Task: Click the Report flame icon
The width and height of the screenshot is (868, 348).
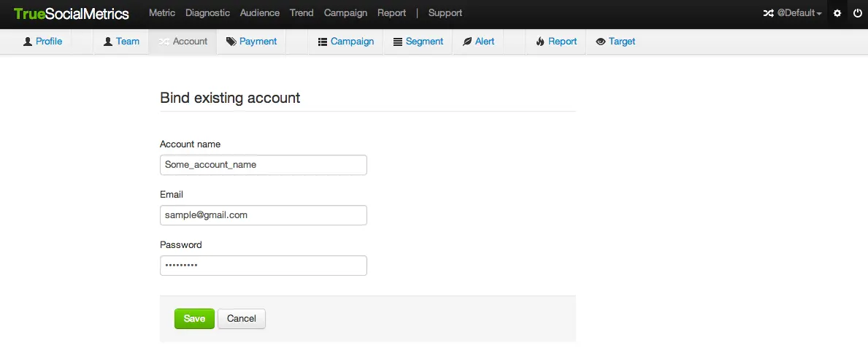Action: [x=540, y=42]
